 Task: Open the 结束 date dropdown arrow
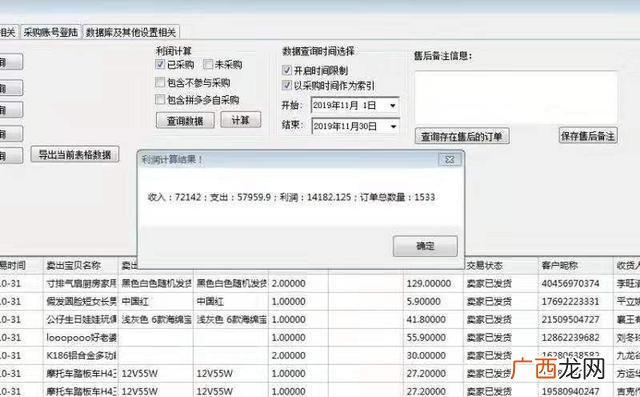(393, 126)
